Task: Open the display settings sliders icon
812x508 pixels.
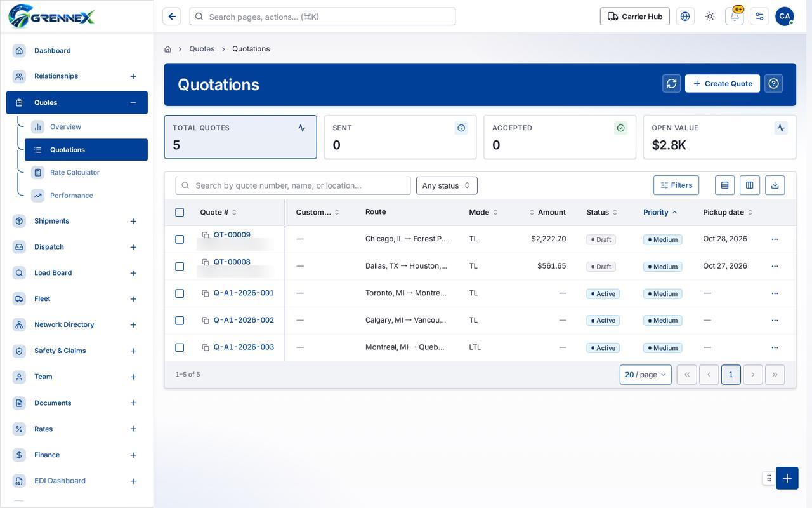Action: click(x=759, y=17)
